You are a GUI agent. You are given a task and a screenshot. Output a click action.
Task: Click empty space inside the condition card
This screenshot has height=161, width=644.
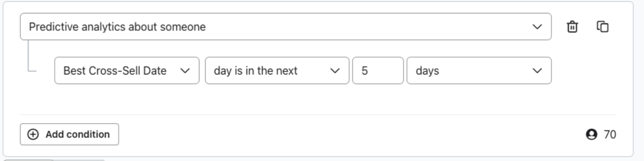point(324,99)
